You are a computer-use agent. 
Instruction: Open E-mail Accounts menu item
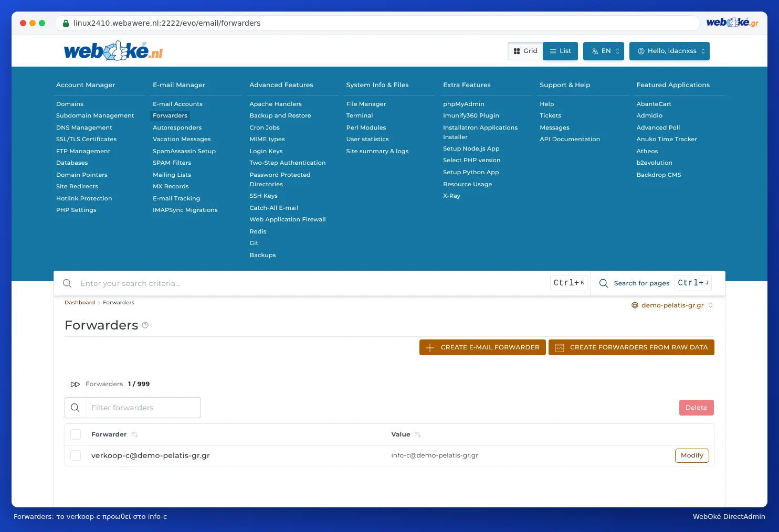pyautogui.click(x=177, y=104)
